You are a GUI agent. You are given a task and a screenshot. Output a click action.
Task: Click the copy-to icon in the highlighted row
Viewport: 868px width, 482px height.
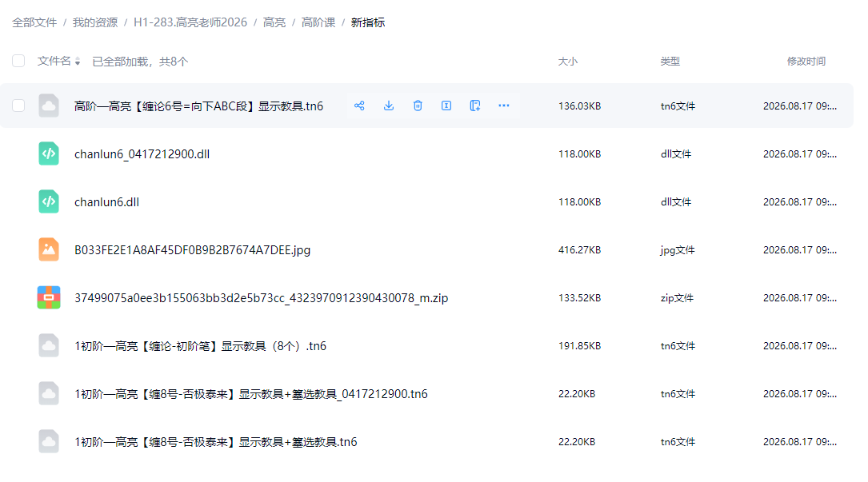coord(475,106)
